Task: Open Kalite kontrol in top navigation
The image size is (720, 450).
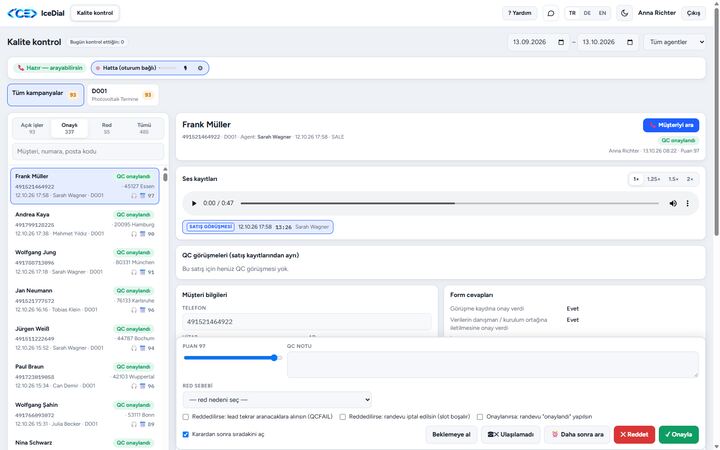Action: coord(95,13)
